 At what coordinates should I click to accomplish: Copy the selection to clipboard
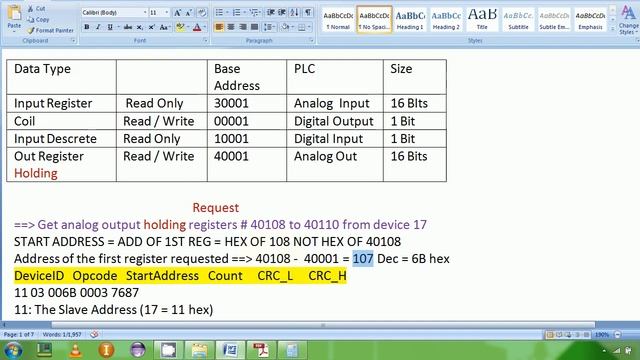[x=38, y=19]
